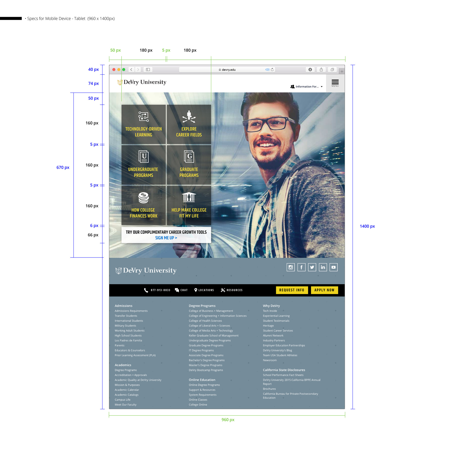The height and width of the screenshot is (476, 462).
Task: Open the Twitter icon in the footer
Action: [x=312, y=267]
